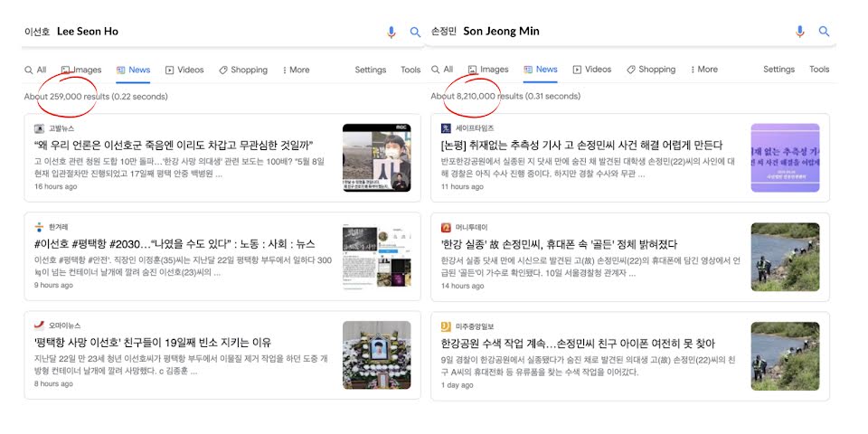Click "16 hours ago" timestamp

(55, 186)
